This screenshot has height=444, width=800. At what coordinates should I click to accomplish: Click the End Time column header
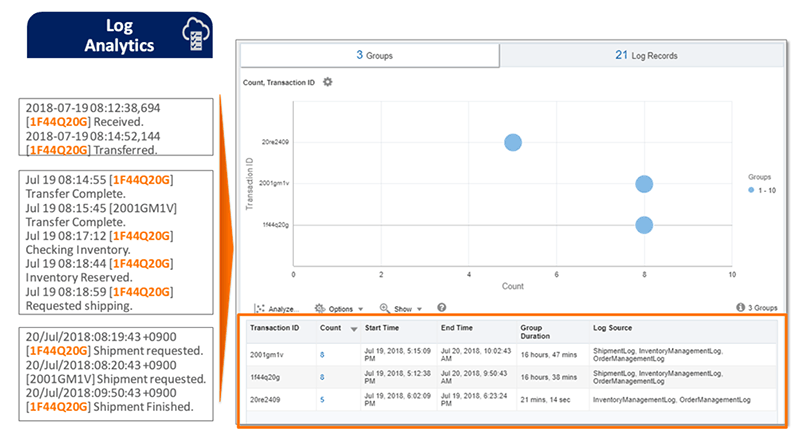[457, 328]
